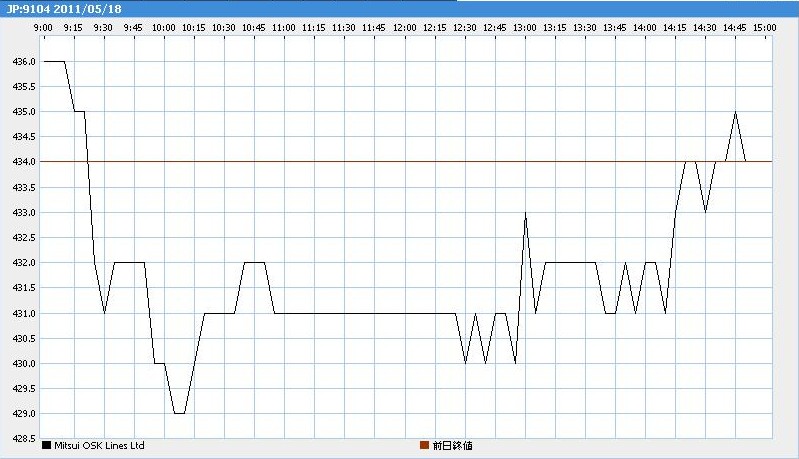
Task: Click the 431.5 price axis label
Action: (x=24, y=288)
